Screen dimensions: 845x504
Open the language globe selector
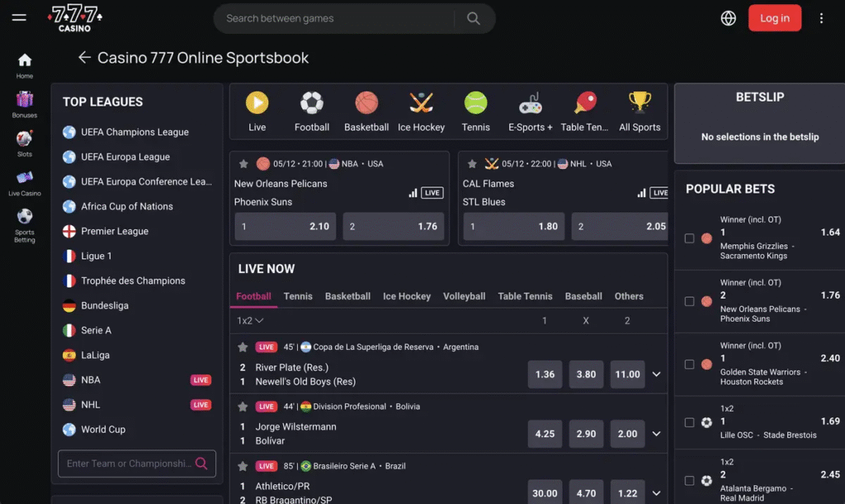[728, 17]
